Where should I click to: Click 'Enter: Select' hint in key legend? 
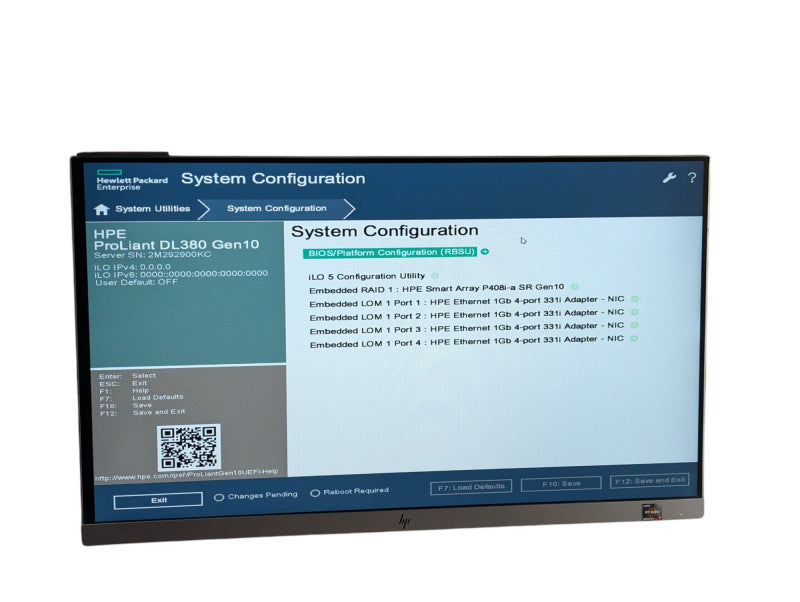(128, 376)
